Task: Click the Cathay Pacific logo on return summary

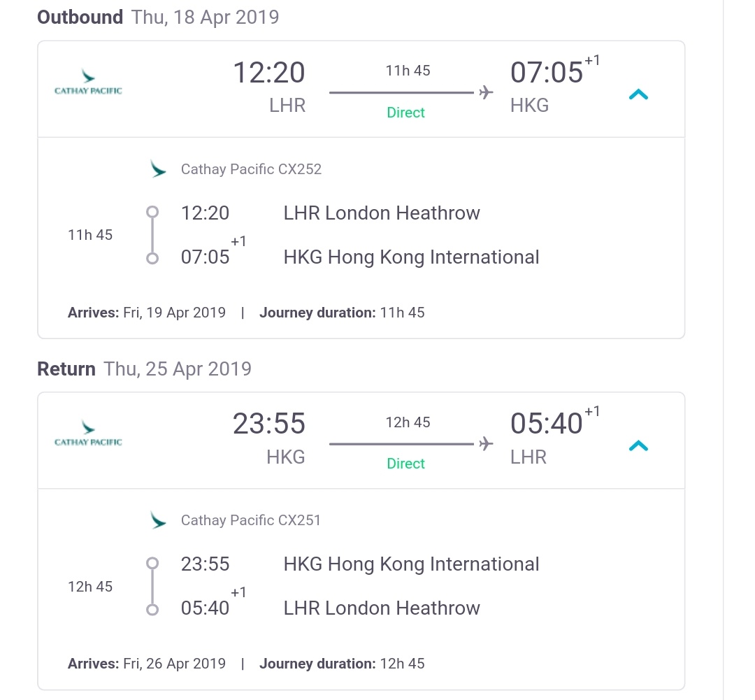Action: point(88,434)
